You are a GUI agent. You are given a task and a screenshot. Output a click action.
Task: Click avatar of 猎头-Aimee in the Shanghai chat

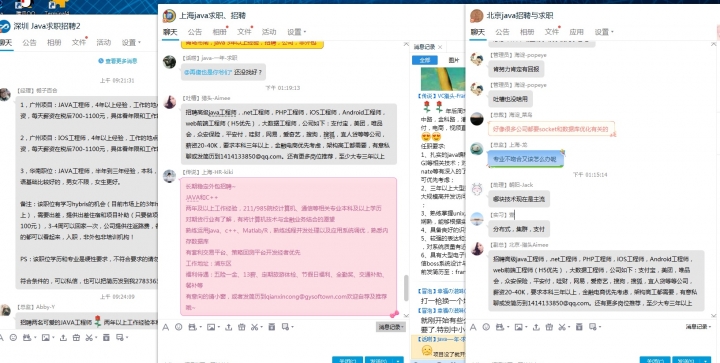pos(169,102)
